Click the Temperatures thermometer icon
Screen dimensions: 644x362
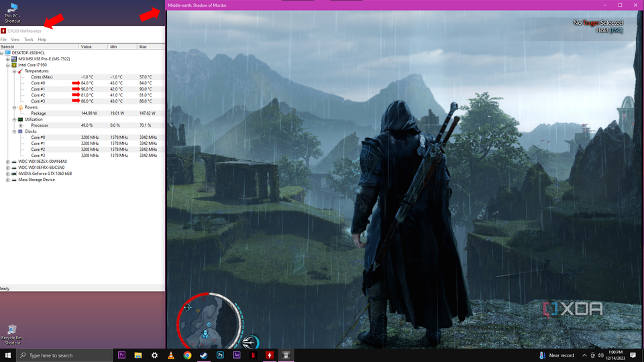(20, 72)
